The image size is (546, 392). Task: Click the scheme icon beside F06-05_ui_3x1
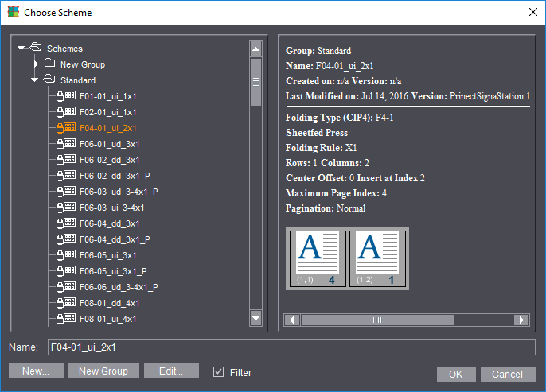[65, 255]
